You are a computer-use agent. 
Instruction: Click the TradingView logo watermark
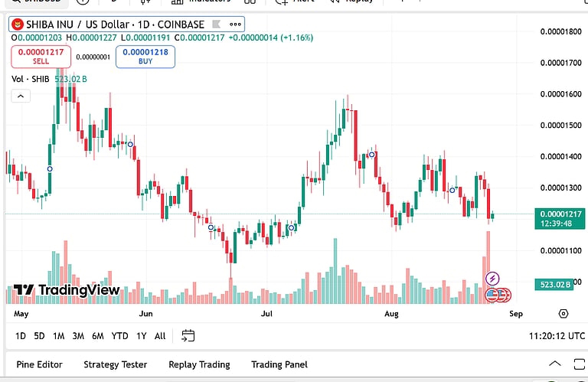coord(67,290)
